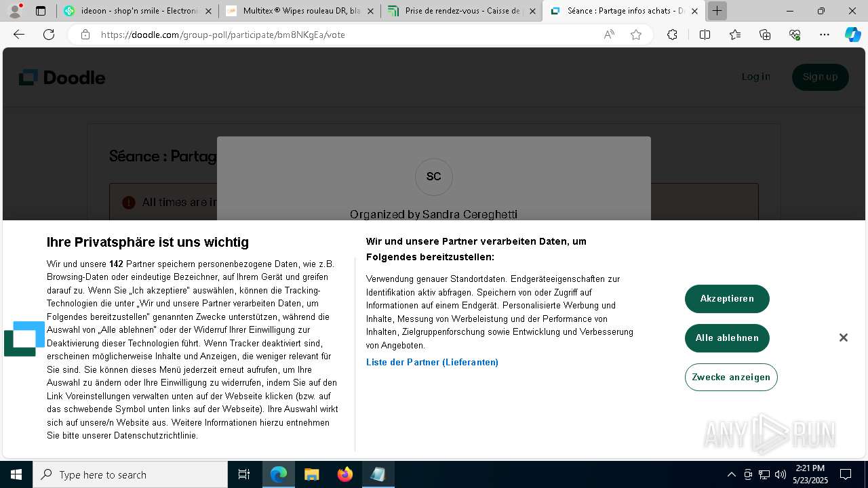Viewport: 868px width, 488px height.
Task: Dismiss the privacy banner with the X
Action: [x=844, y=338]
